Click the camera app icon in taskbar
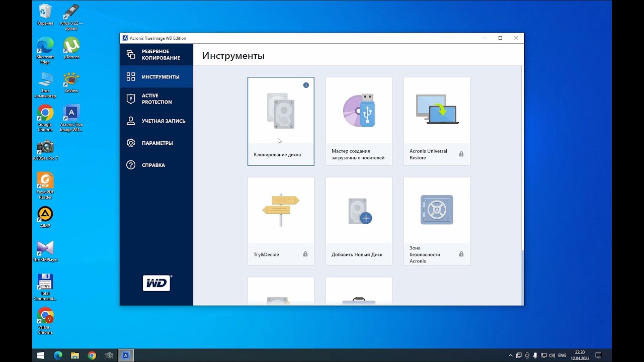Viewport: 644px width, 362px height. click(x=109, y=355)
